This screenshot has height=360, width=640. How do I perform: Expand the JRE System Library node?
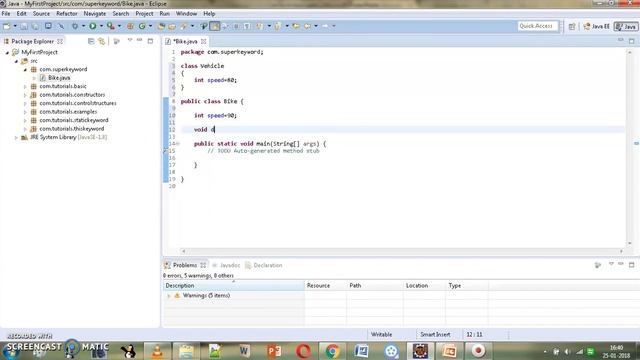[16, 138]
